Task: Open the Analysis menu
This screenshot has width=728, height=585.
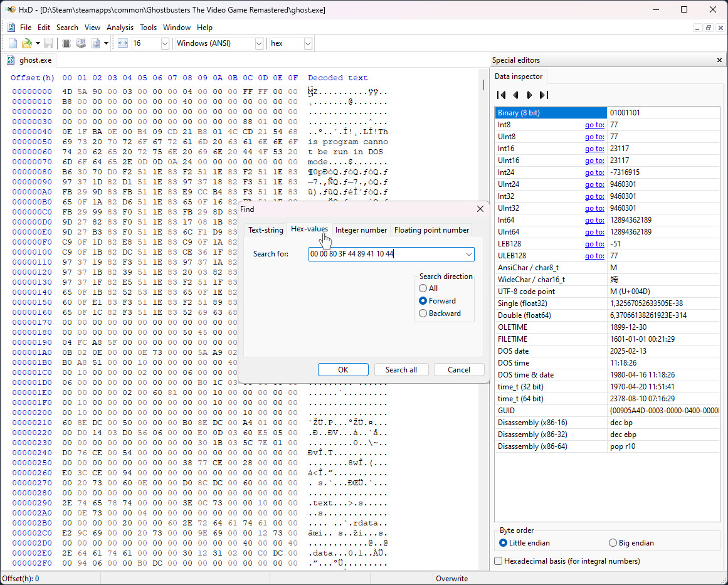Action: [x=120, y=28]
